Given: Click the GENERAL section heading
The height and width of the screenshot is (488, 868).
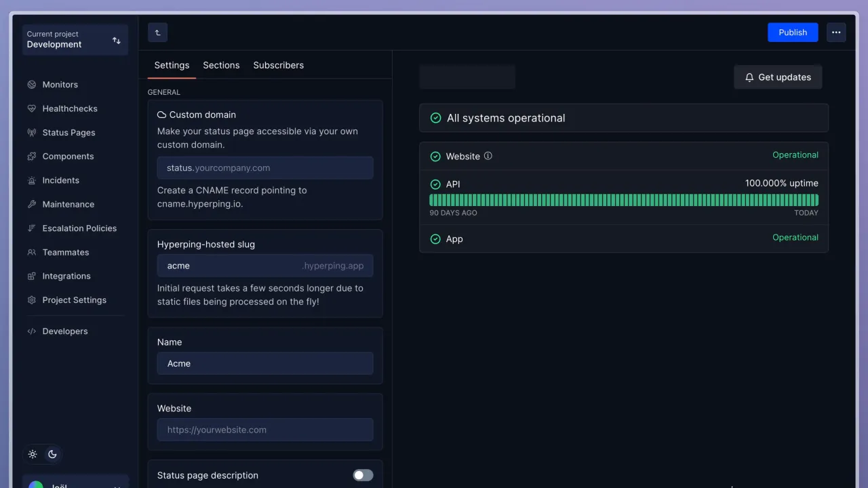Looking at the screenshot, I should click(164, 92).
